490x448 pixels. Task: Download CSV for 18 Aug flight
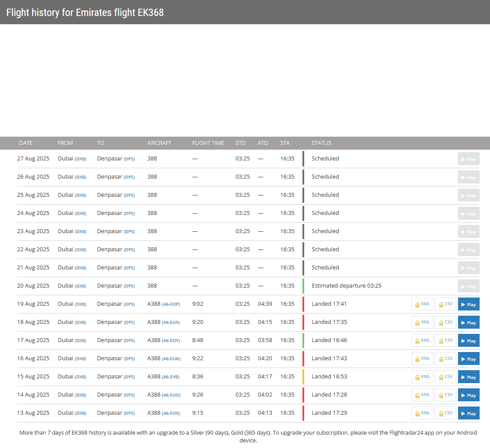coord(445,323)
